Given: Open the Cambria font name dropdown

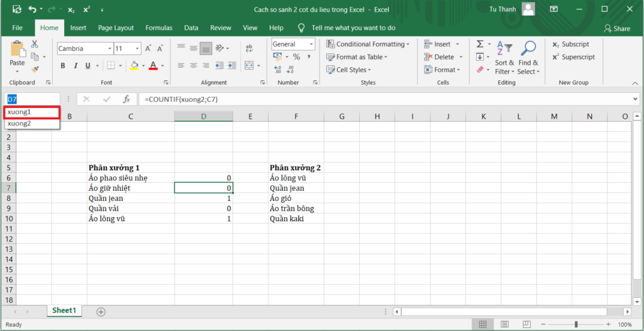Looking at the screenshot, I should tap(108, 48).
